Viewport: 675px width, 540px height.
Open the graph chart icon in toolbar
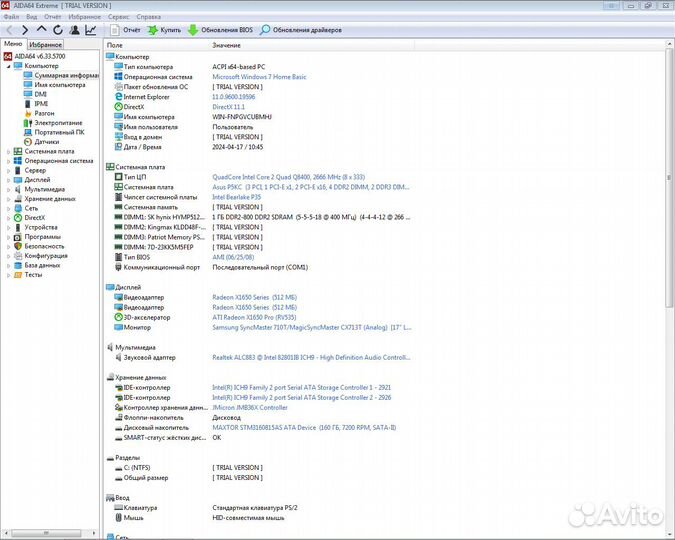coord(91,30)
